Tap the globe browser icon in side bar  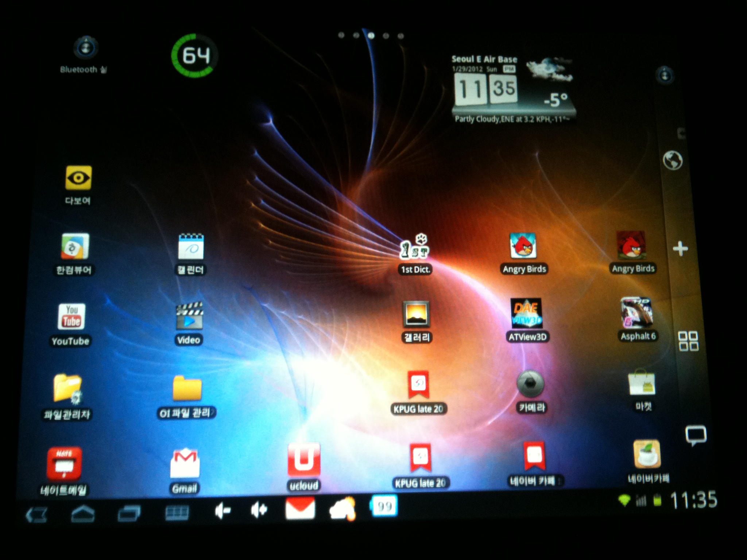673,160
